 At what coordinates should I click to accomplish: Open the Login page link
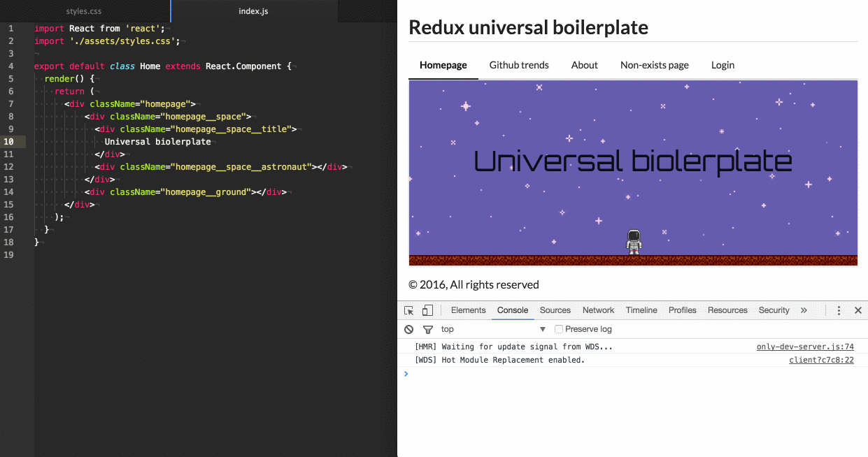point(723,65)
